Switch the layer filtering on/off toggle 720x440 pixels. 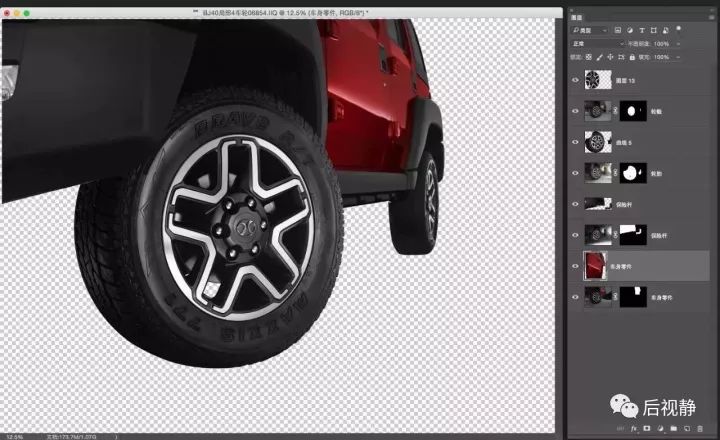click(678, 30)
